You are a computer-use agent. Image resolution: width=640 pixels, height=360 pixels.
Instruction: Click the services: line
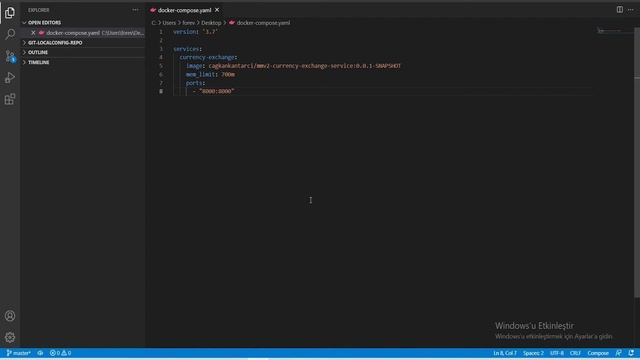click(x=187, y=49)
